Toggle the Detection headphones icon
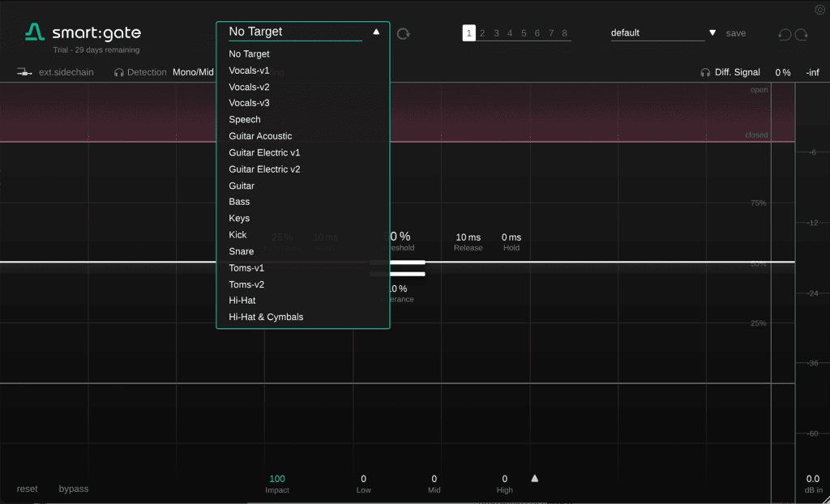The image size is (830, 504). [119, 72]
